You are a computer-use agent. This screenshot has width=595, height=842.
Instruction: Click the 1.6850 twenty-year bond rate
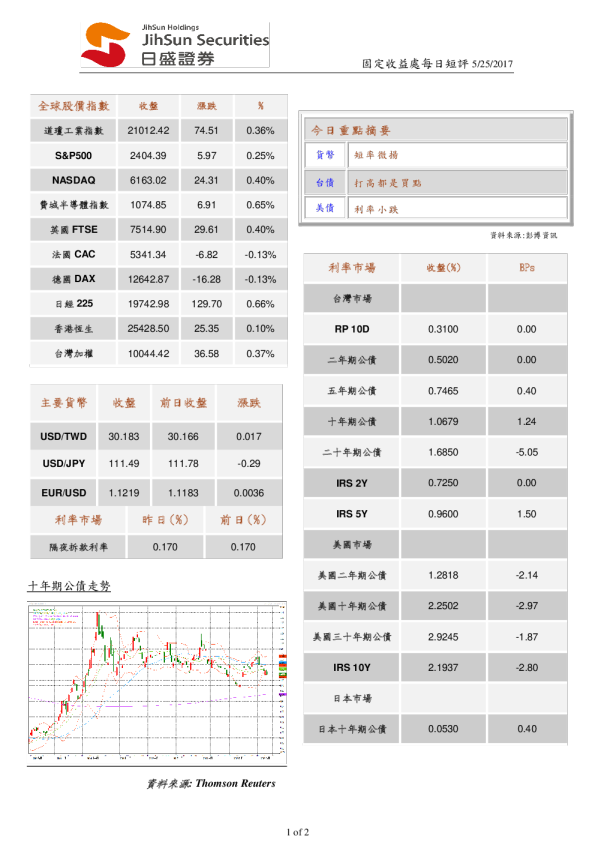point(443,452)
